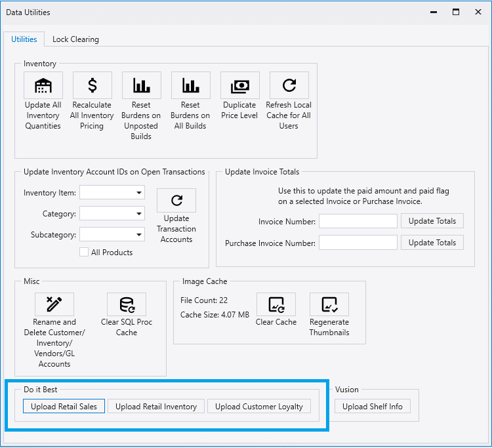Switch to the Lock Clearing tab
492x448 pixels.
point(75,39)
